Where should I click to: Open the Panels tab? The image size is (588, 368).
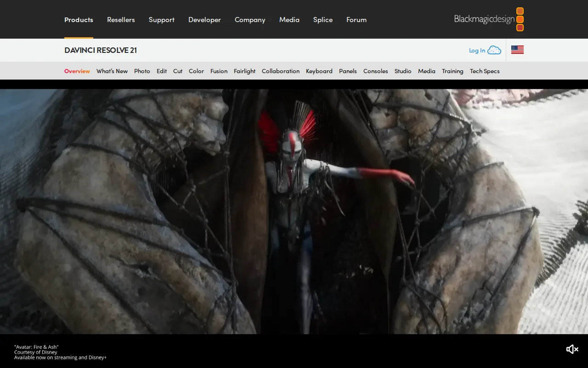tap(348, 71)
